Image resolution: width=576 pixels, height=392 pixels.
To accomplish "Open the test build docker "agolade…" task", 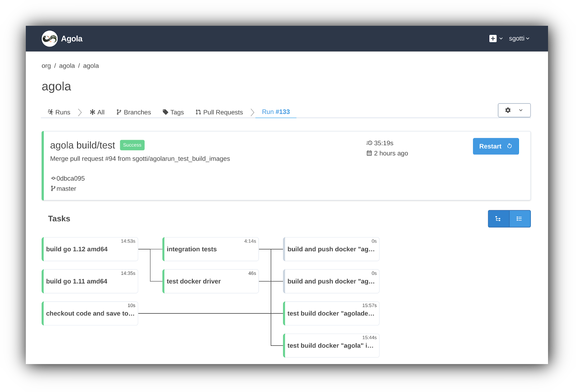I will click(x=331, y=314).
